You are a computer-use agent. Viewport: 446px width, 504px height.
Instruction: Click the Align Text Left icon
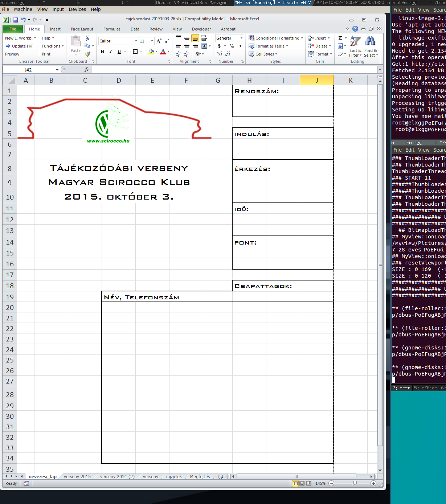(x=179, y=46)
